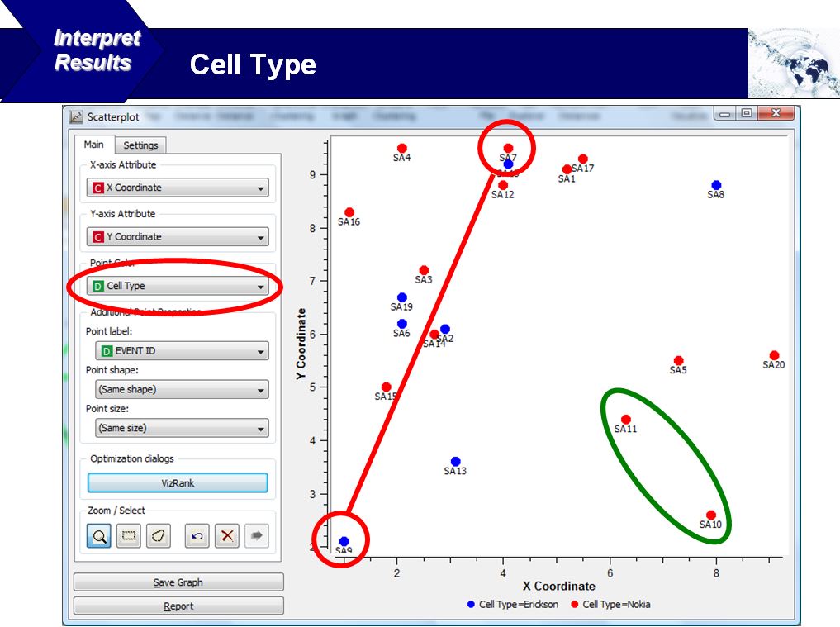Open the X-axis Attribute dropdown
This screenshot has height=627, width=840.
[178, 188]
